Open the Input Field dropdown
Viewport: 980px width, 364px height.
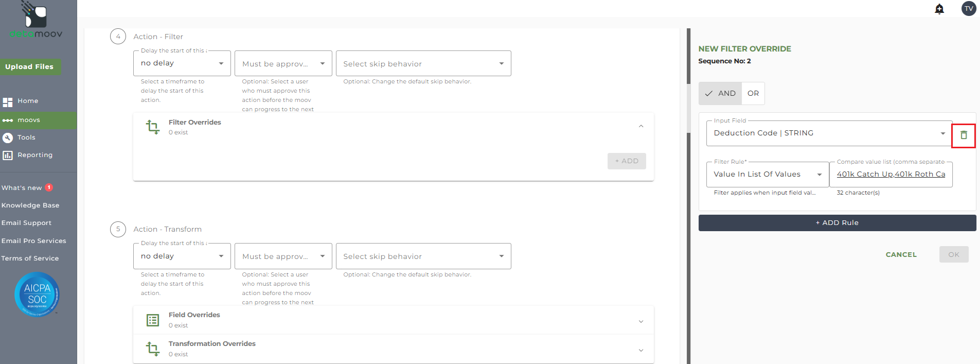(x=829, y=133)
